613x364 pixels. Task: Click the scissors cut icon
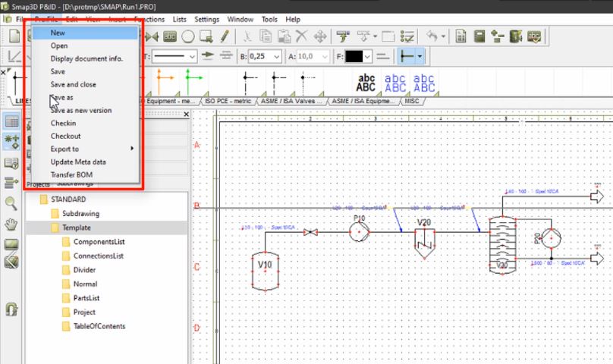[247, 36]
